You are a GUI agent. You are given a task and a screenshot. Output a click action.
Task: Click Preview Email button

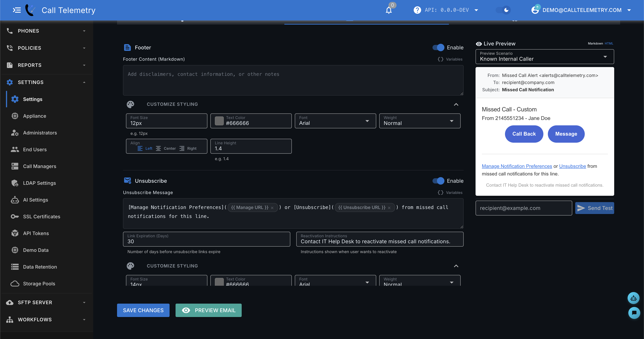click(209, 310)
